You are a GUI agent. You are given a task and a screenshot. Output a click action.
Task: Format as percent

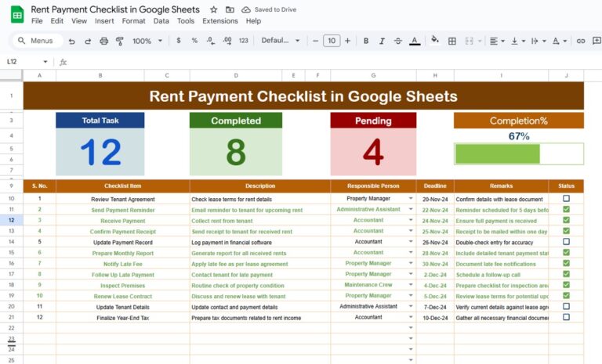coord(194,41)
